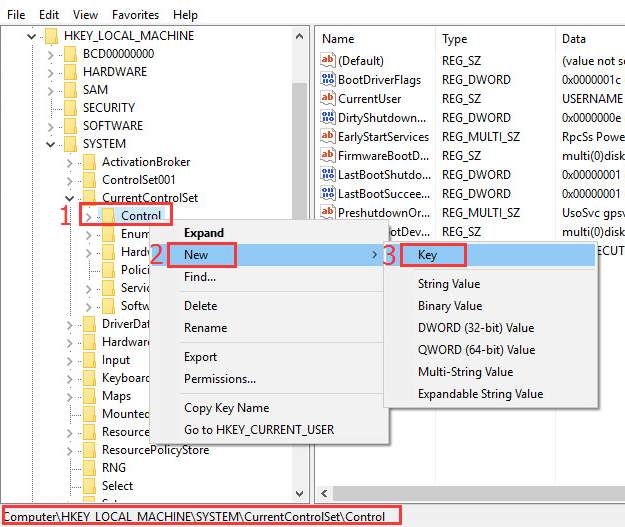This screenshot has height=527, width=625.
Task: Click the CurrentUser string value icon
Action: coord(327,99)
